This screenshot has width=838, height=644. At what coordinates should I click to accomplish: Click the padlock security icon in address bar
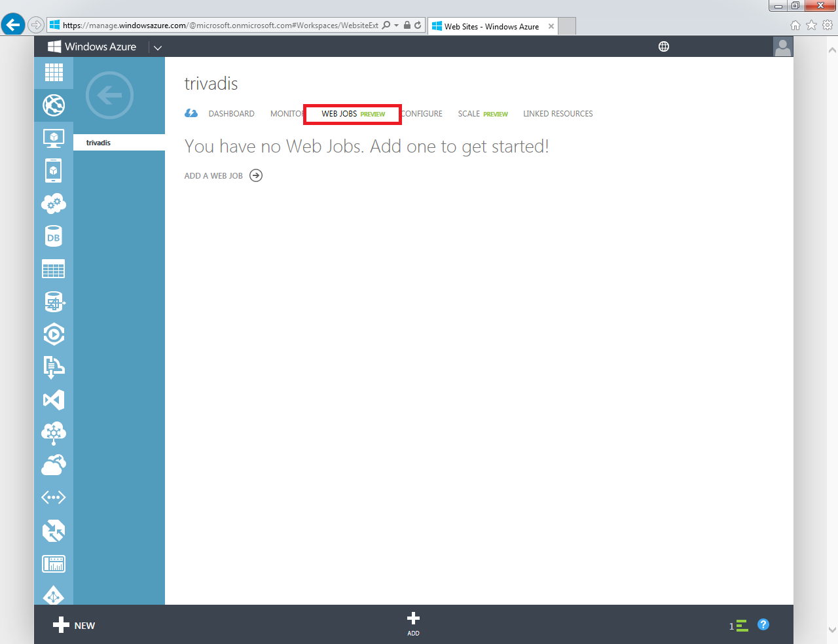(407, 26)
